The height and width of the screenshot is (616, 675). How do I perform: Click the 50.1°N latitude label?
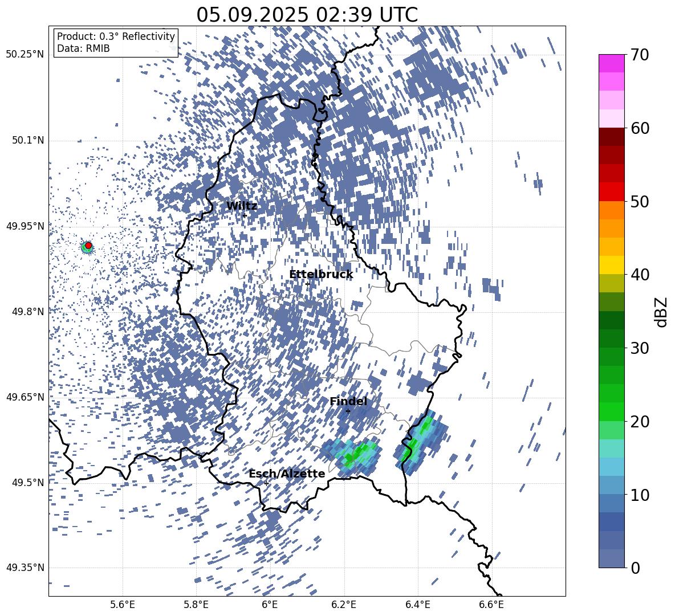(x=29, y=140)
